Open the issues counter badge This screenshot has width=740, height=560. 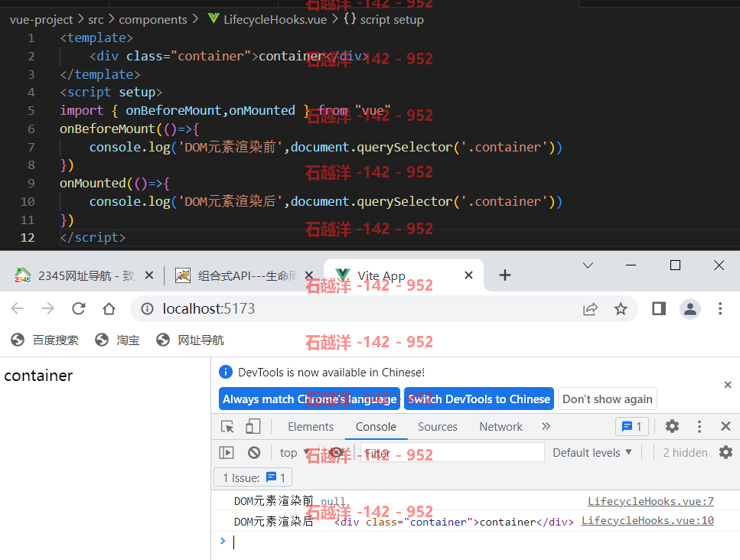click(x=632, y=426)
